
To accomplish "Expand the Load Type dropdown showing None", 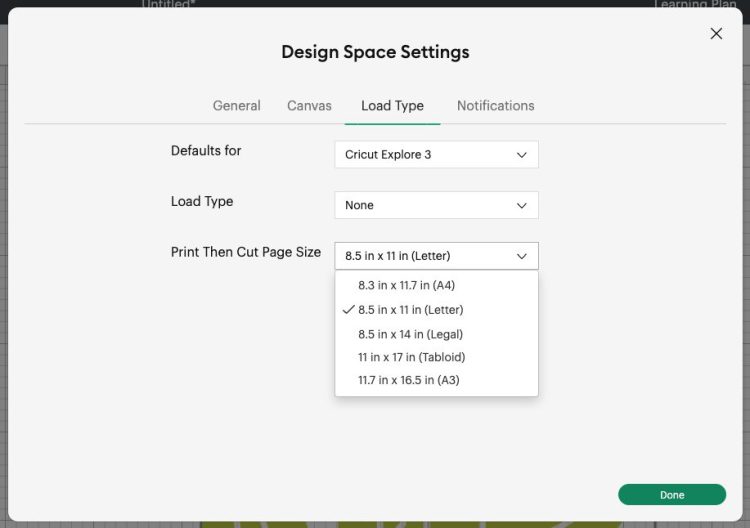I will click(436, 205).
